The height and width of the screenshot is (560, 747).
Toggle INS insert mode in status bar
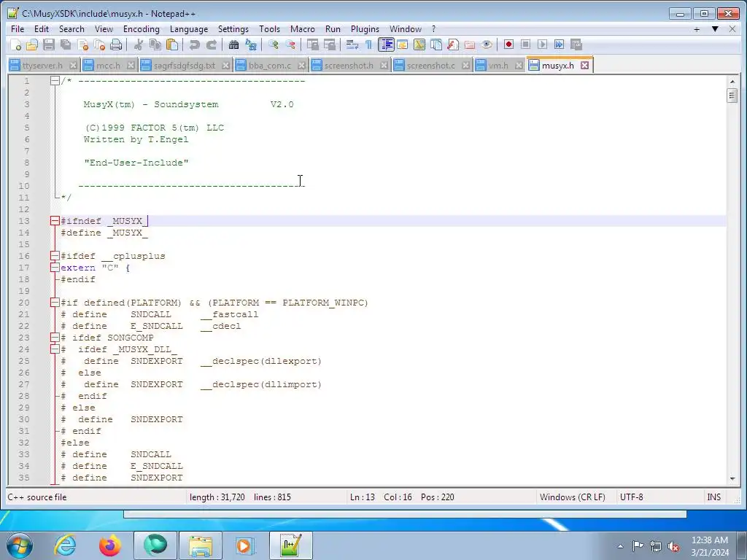[x=713, y=497]
